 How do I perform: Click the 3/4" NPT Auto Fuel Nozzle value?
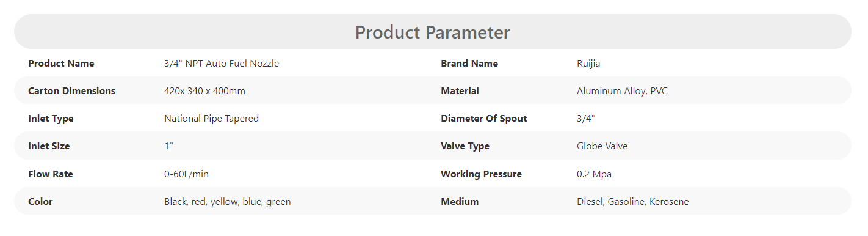pos(222,64)
